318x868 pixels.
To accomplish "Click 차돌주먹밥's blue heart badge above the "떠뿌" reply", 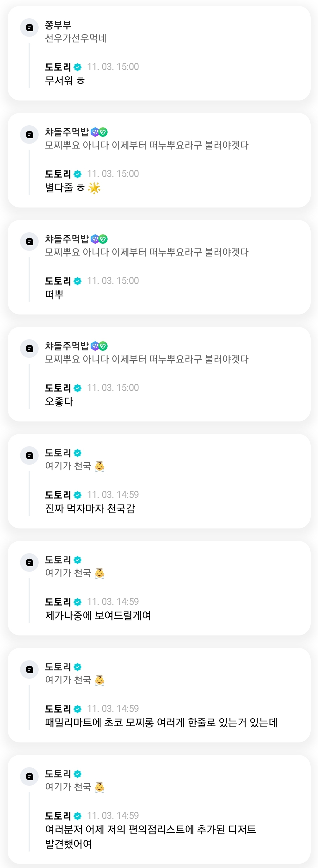I will pos(95,239).
